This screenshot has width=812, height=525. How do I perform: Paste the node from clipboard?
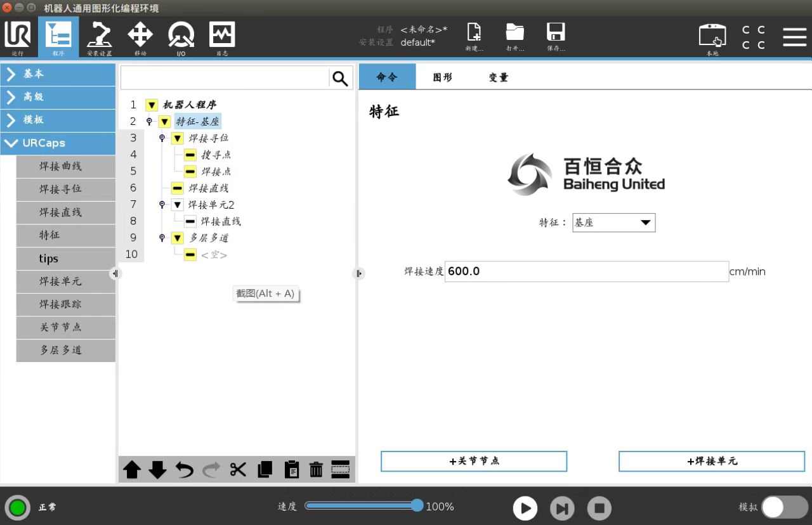(x=292, y=470)
